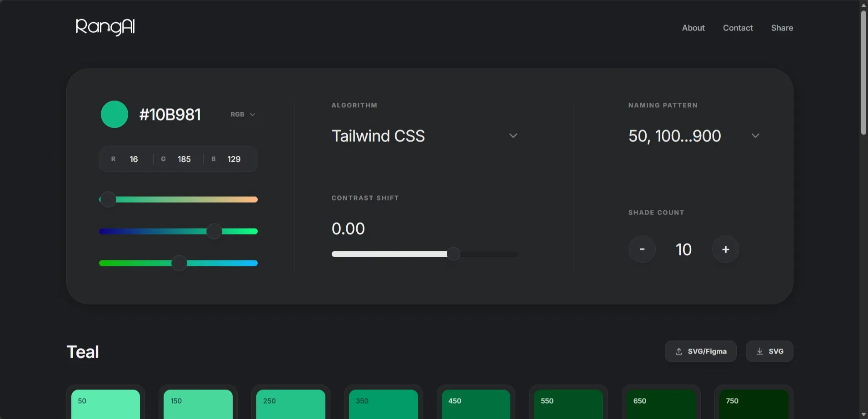Image resolution: width=868 pixels, height=419 pixels.
Task: Go to the Contact page
Action: pos(738,28)
